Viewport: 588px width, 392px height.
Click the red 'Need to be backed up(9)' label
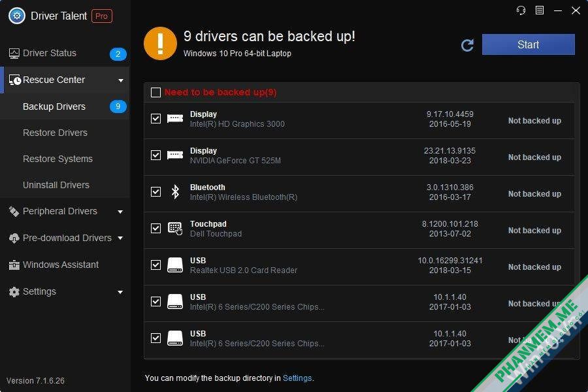point(220,92)
